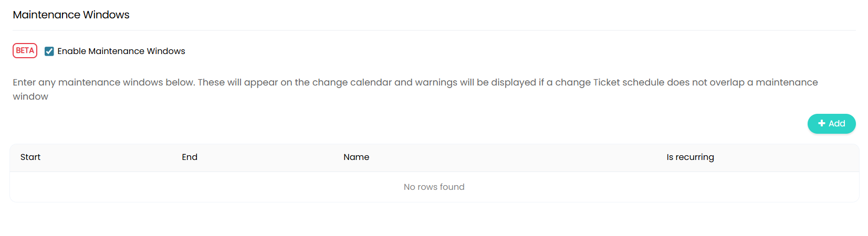Click the "Enable Maintenance Windows" label text
868x236 pixels.
tap(121, 51)
